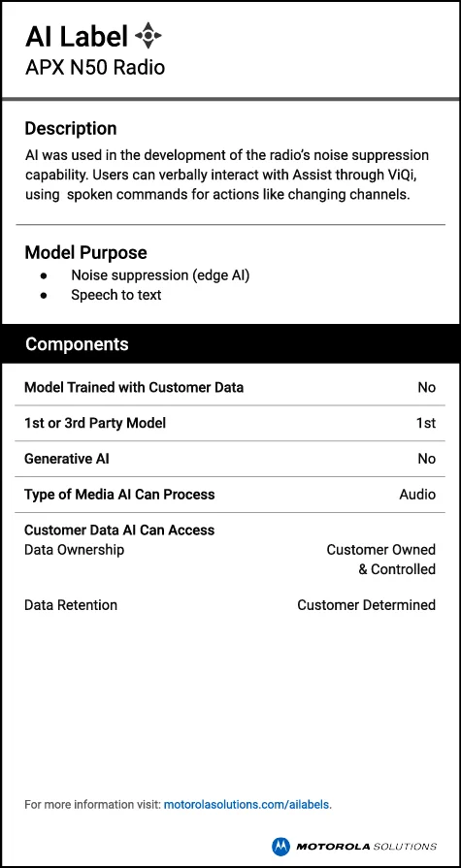Click the Motorola batwing logo icon
The image size is (461, 868).
280,846
